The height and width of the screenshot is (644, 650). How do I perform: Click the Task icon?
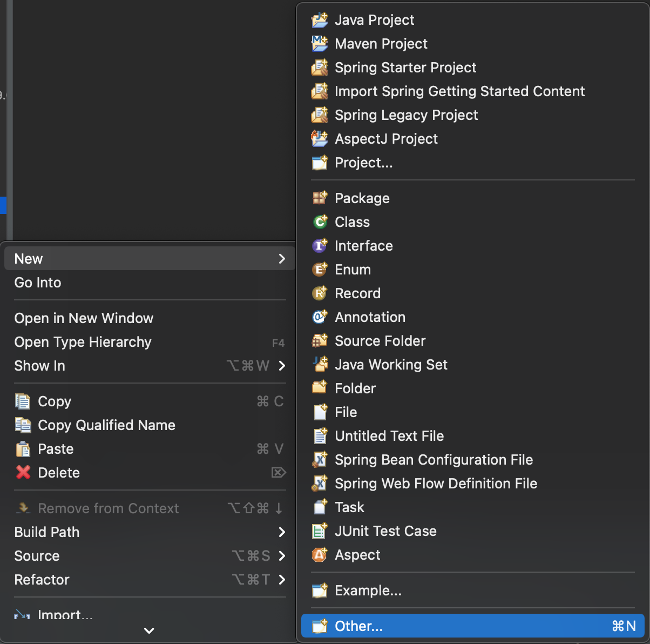320,507
